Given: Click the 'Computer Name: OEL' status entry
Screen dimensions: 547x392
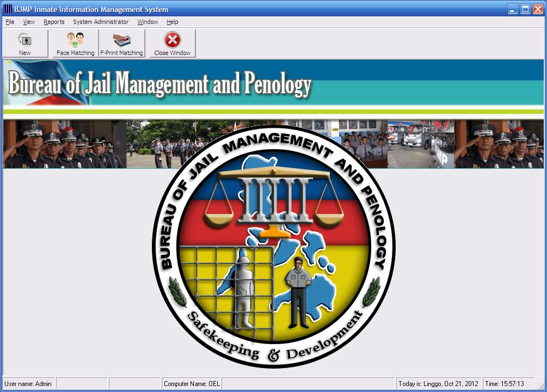Looking at the screenshot, I should [192, 384].
